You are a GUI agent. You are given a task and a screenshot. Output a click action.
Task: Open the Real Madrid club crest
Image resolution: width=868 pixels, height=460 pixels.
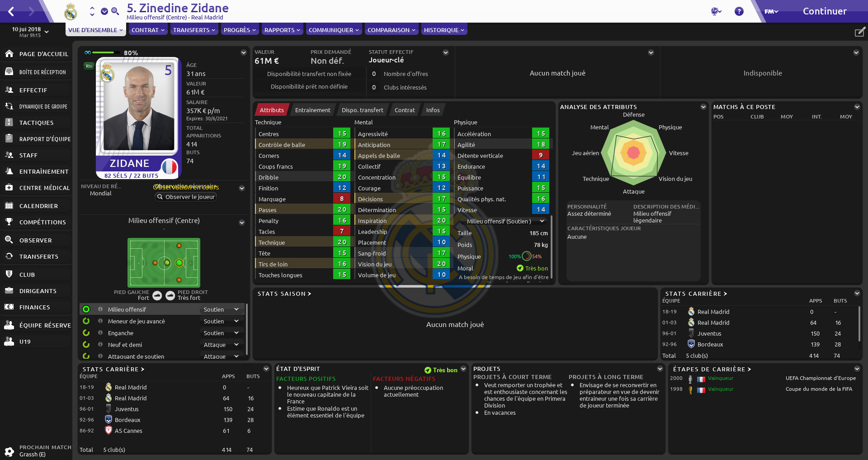71,11
